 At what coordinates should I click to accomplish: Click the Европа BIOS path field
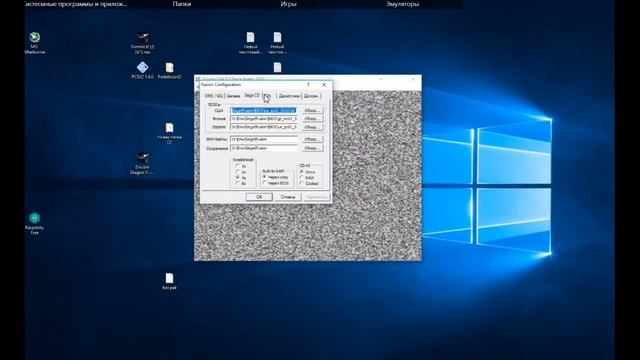click(x=264, y=127)
